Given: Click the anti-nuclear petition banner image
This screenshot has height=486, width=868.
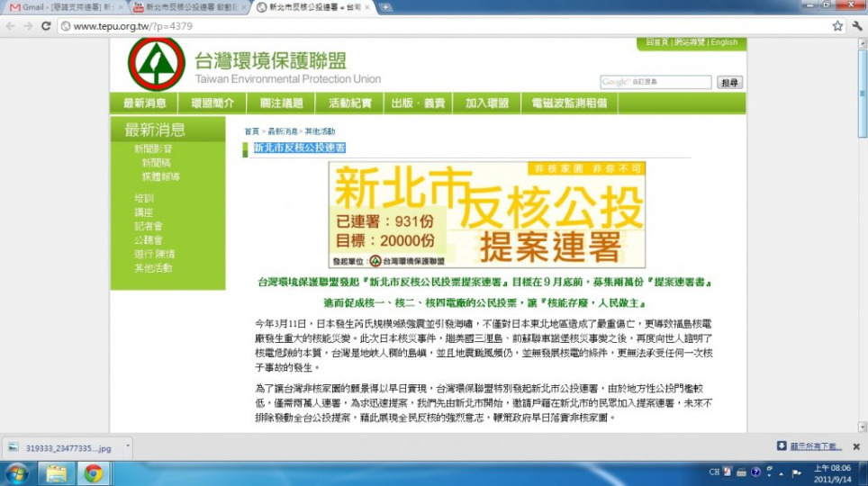Looking at the screenshot, I should [486, 215].
